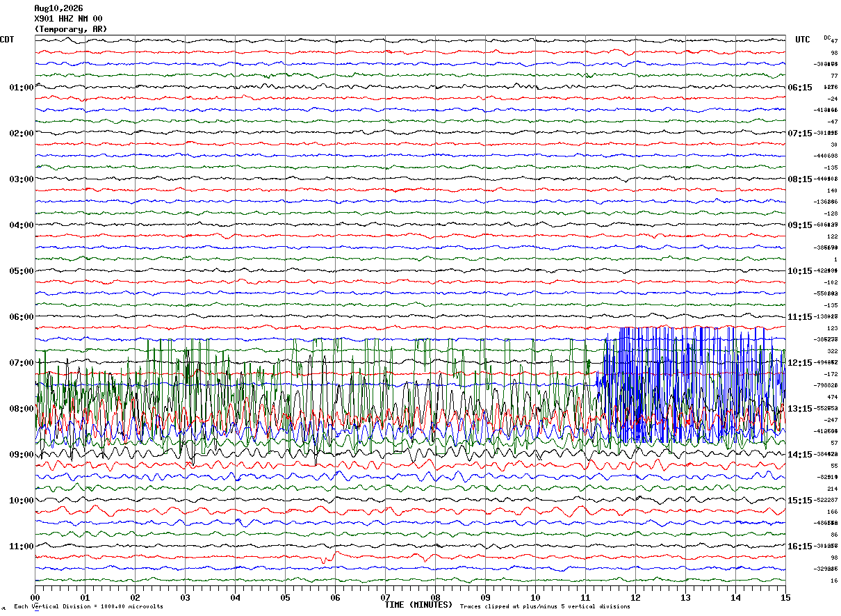
Task: Select the 06:00 CDT time marker
Action: pyautogui.click(x=22, y=317)
